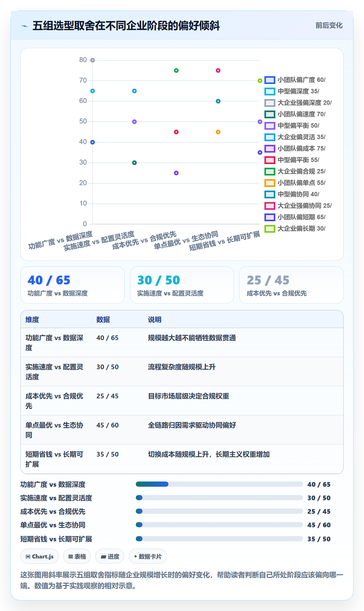
Task: Toggle the 小团队偏速度 70/ legend item
Action: click(x=295, y=114)
